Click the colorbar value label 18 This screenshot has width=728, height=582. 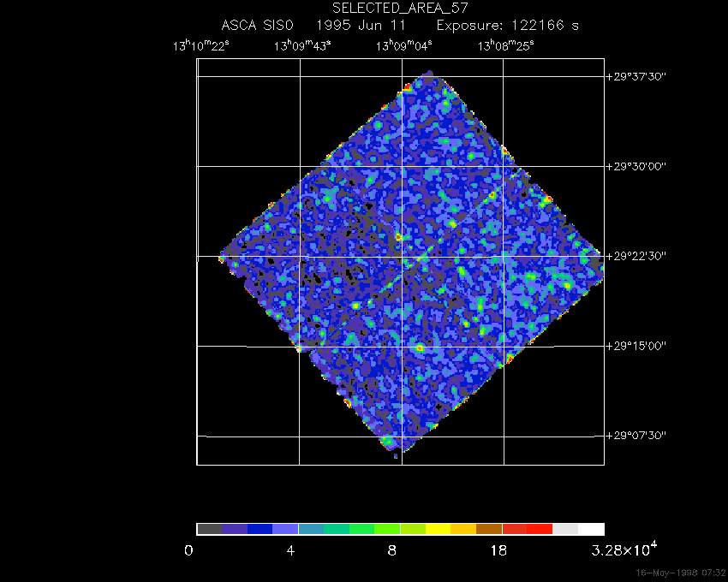point(498,549)
